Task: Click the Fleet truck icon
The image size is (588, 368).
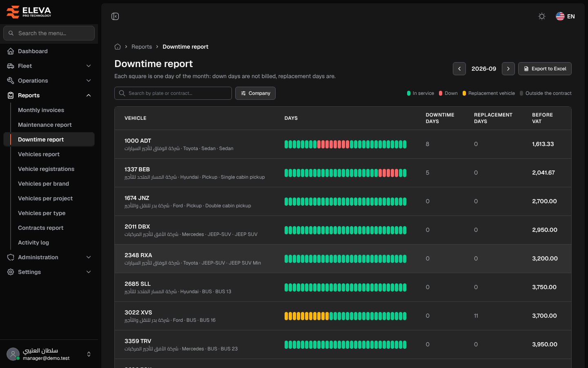Action: (x=11, y=66)
